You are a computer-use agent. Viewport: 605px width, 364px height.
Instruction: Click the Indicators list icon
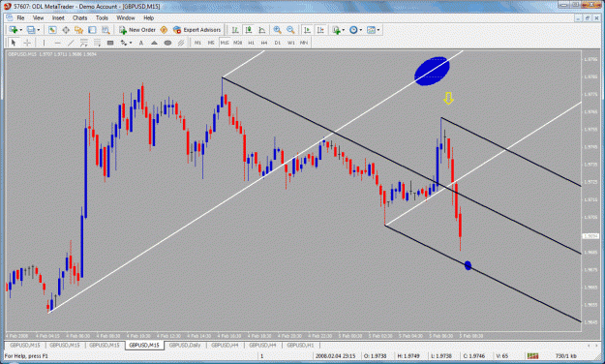click(x=337, y=30)
